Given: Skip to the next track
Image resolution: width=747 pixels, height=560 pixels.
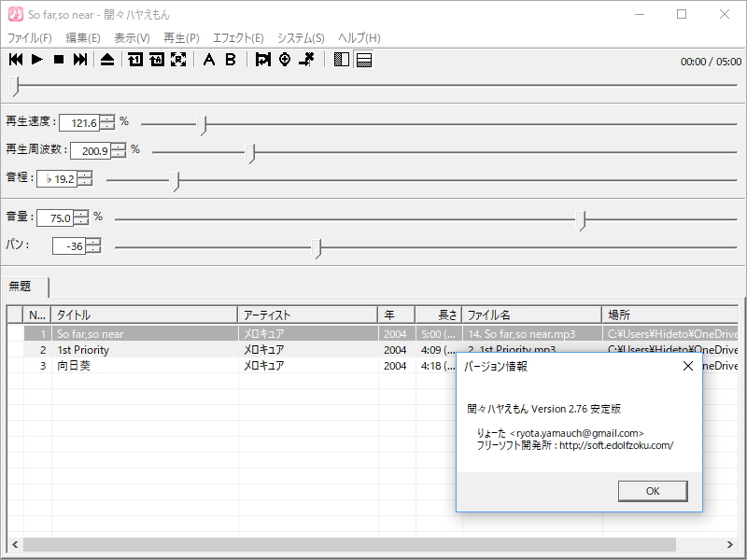Looking at the screenshot, I should (x=80, y=60).
